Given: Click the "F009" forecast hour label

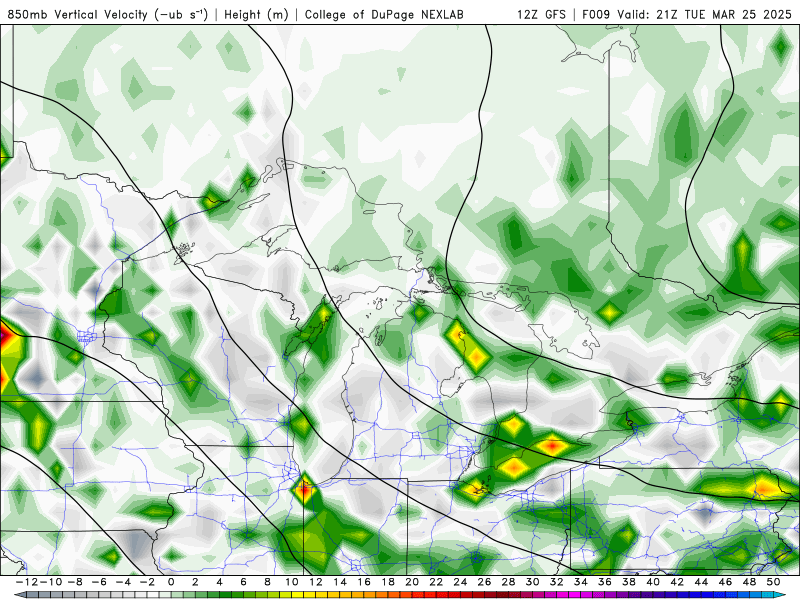Looking at the screenshot, I should click(595, 14).
